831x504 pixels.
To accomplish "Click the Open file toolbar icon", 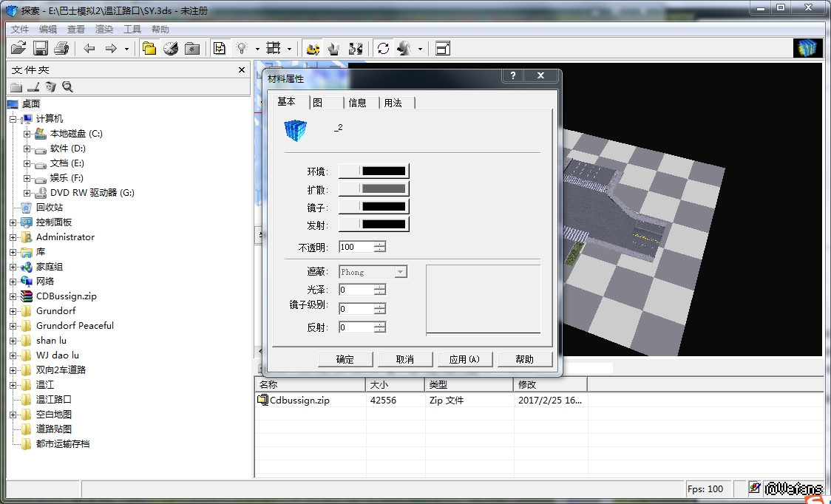I will 18,49.
